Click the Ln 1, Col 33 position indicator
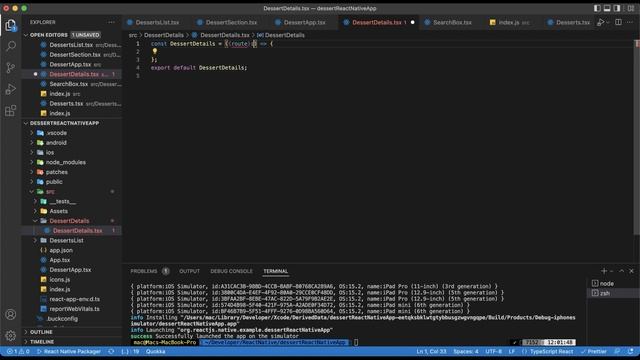 pos(431,351)
